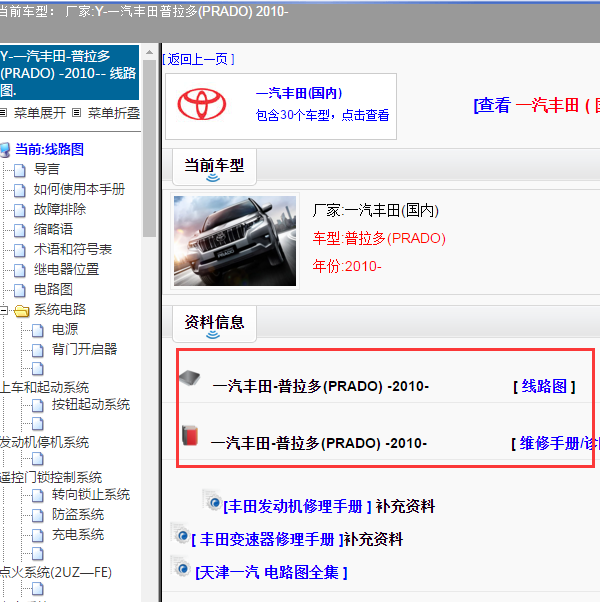Open the 一汽丰田(国内) brand link
This screenshot has width=600, height=602.
pyautogui.click(x=299, y=93)
